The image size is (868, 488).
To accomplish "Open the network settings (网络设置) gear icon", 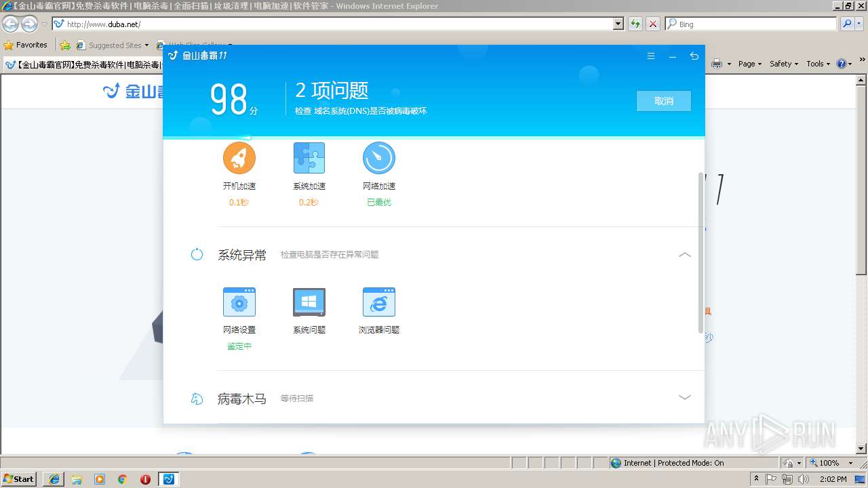I will coord(239,302).
